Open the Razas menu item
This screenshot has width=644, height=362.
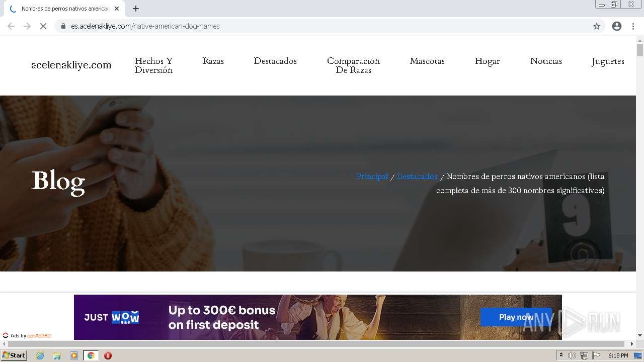click(213, 61)
